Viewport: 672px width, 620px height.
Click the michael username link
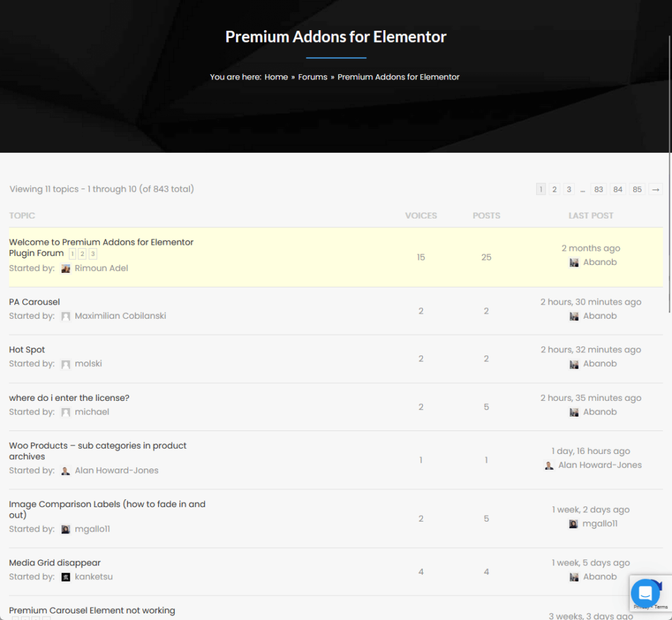coord(92,411)
